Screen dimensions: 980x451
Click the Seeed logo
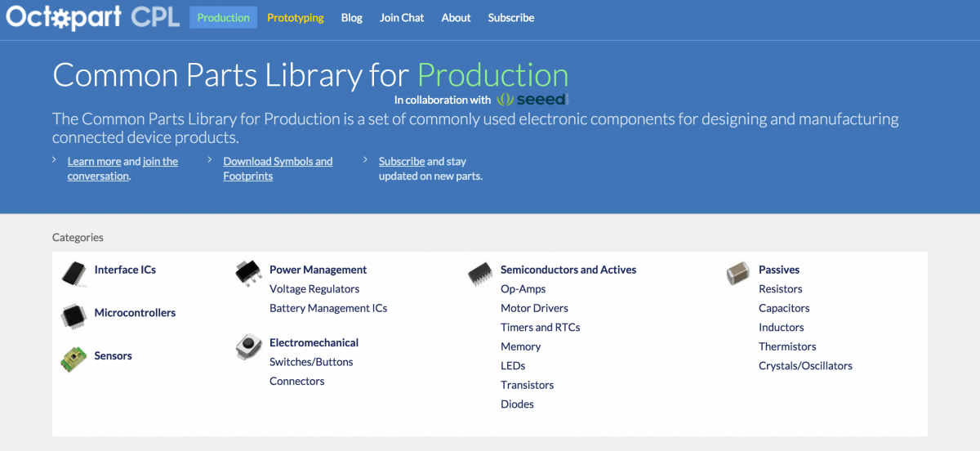coord(532,100)
